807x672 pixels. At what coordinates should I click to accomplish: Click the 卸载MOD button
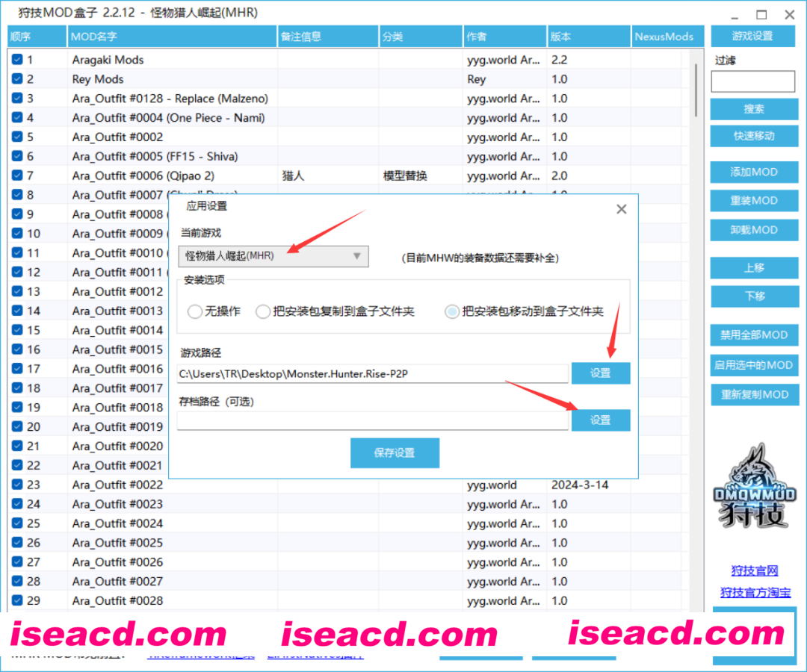pyautogui.click(x=754, y=230)
